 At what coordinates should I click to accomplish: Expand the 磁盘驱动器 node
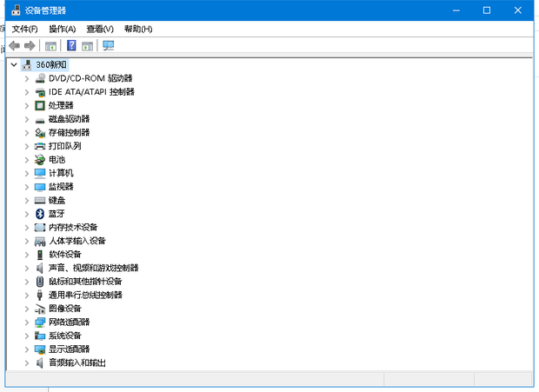pos(27,119)
